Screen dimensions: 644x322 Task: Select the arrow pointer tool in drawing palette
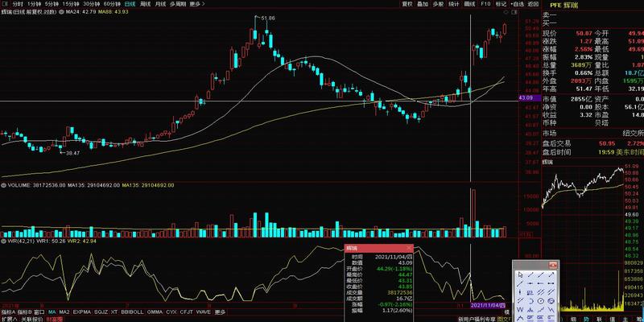click(521, 275)
